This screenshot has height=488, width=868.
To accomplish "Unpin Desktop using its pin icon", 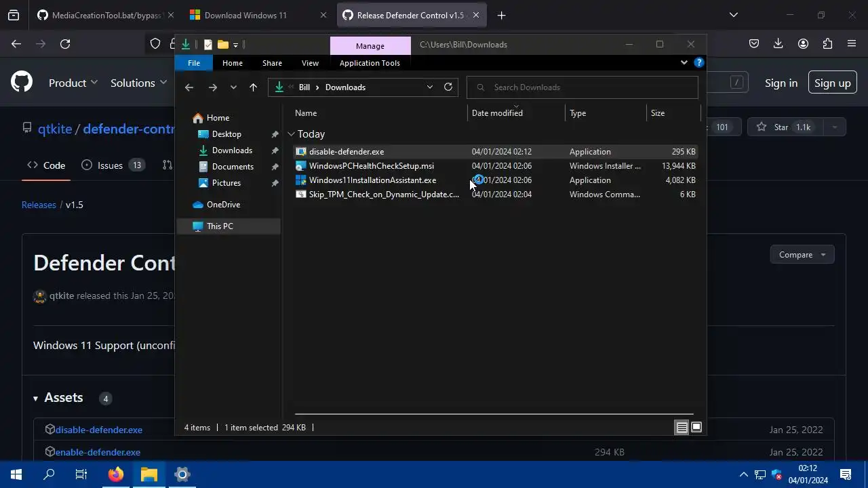I will [275, 134].
